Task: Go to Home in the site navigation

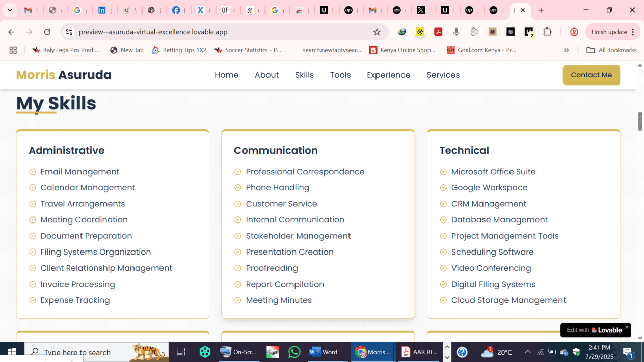Action: [x=226, y=75]
